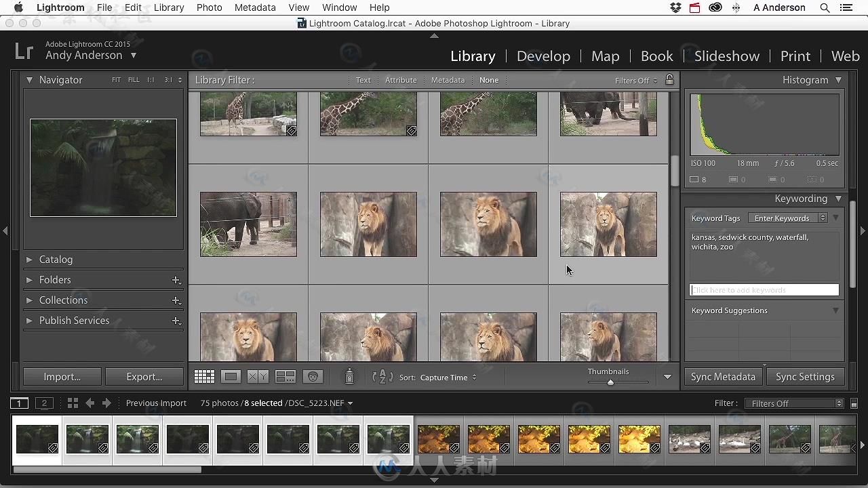Collapse the Keyword Suggestions section
The width and height of the screenshot is (868, 488).
click(835, 310)
